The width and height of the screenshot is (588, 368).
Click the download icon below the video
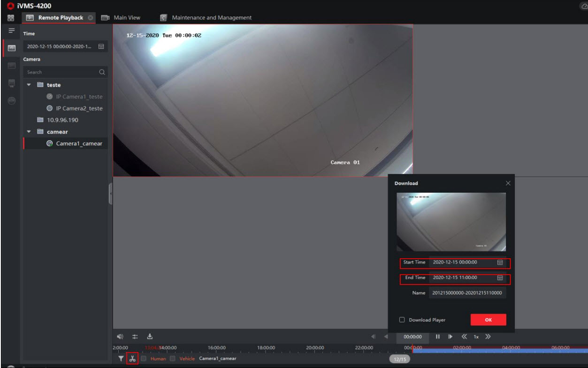click(x=150, y=336)
